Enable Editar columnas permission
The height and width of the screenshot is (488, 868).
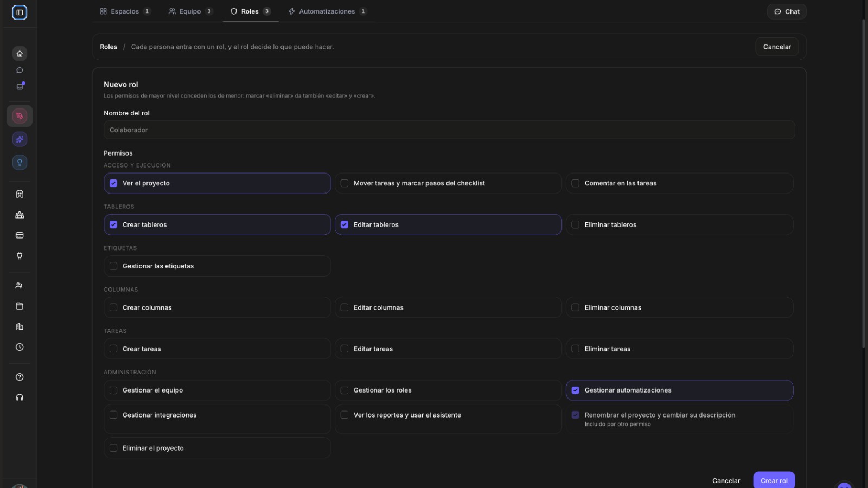[x=448, y=307]
